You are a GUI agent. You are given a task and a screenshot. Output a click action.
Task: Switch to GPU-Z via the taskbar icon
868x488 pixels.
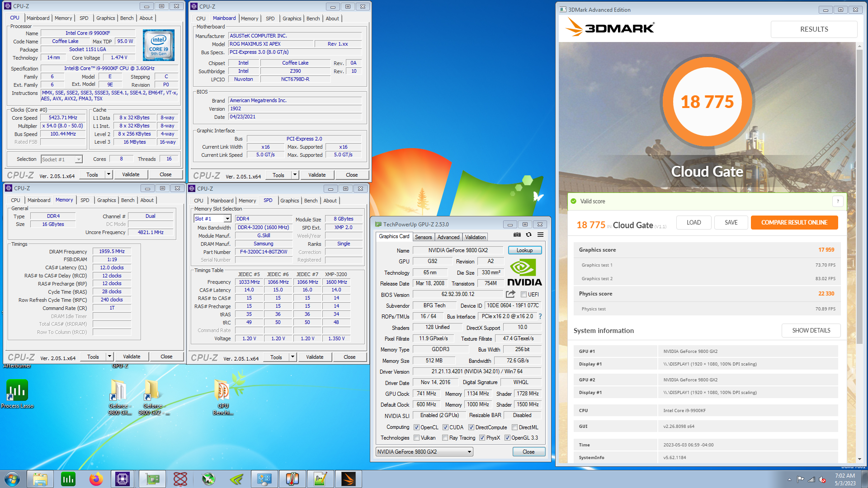(x=152, y=479)
